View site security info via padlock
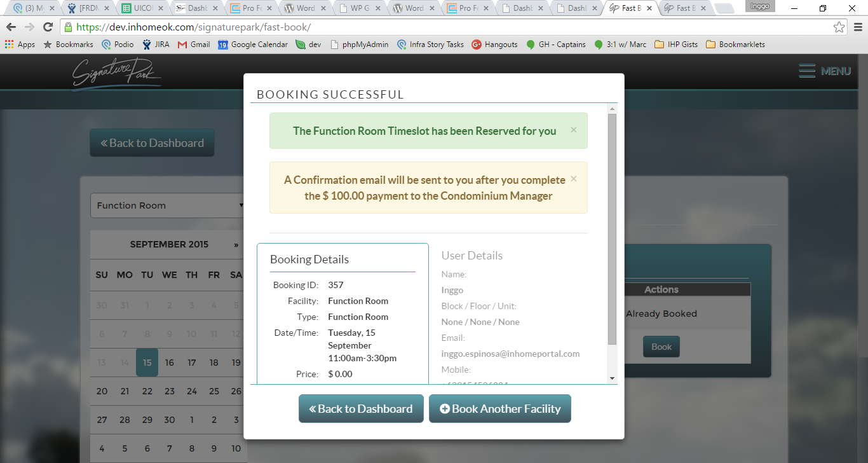Image resolution: width=868 pixels, height=463 pixels. [68, 28]
